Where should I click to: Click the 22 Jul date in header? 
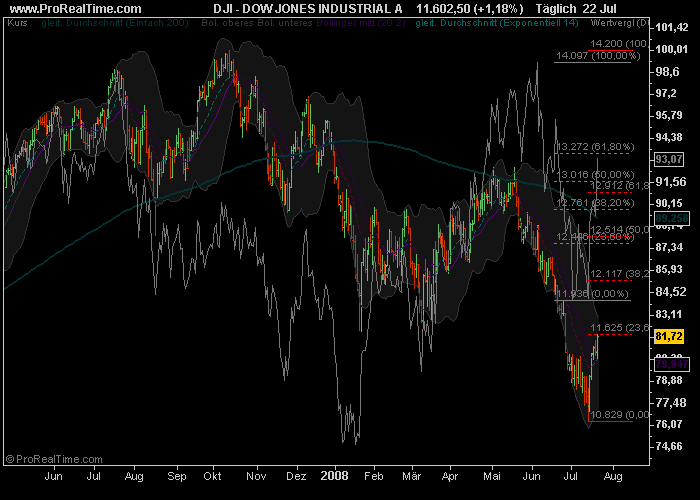click(600, 8)
